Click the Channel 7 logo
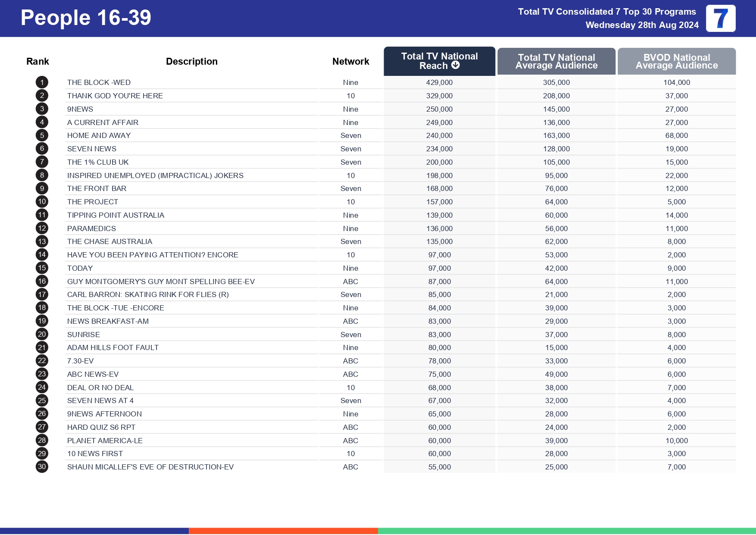This screenshot has height=535, width=756. [720, 19]
